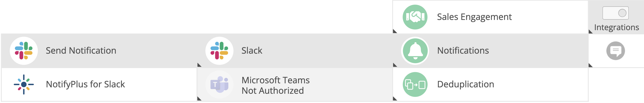Click the Slack logo beside Send Notification
Screen dimensions: 644x103
click(24, 51)
